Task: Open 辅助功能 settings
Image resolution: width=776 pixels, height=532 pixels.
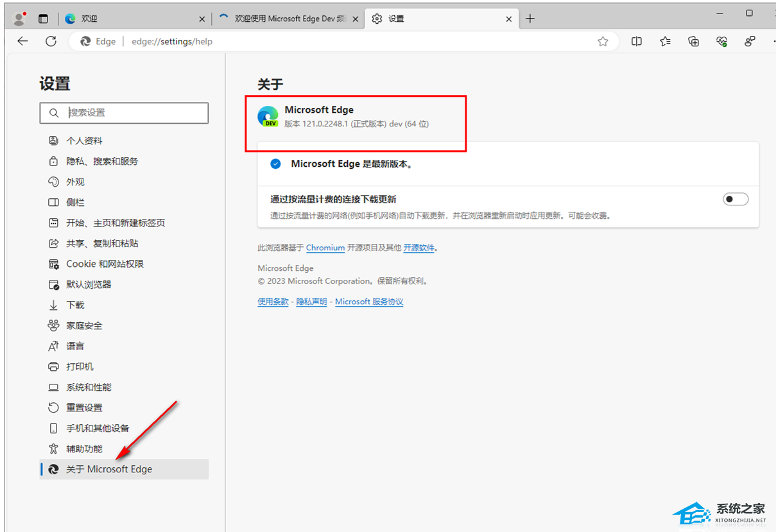Action: pos(124,449)
